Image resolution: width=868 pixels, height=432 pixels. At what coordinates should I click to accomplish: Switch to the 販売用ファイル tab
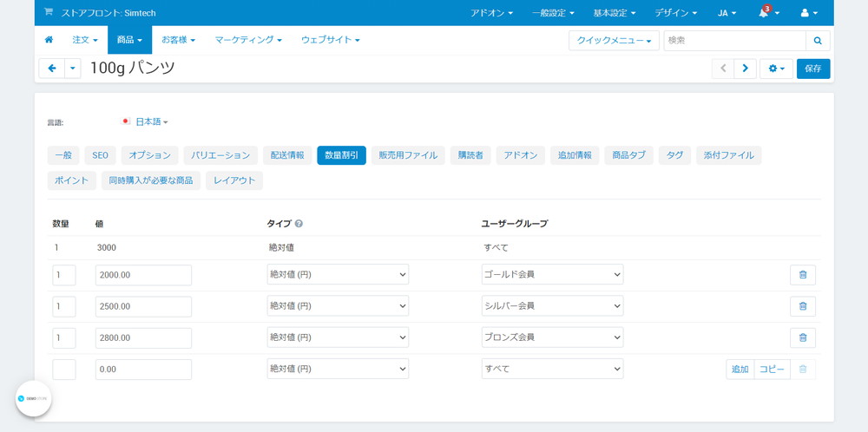408,155
